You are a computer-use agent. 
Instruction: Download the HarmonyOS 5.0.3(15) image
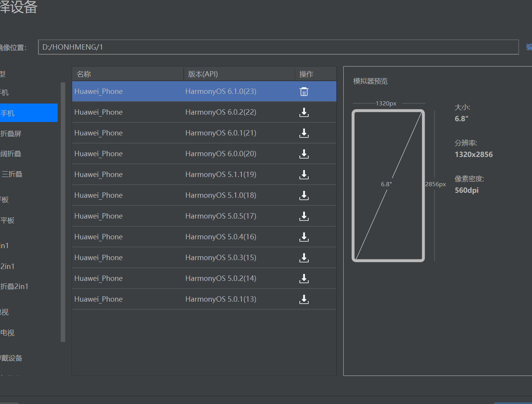[304, 258]
